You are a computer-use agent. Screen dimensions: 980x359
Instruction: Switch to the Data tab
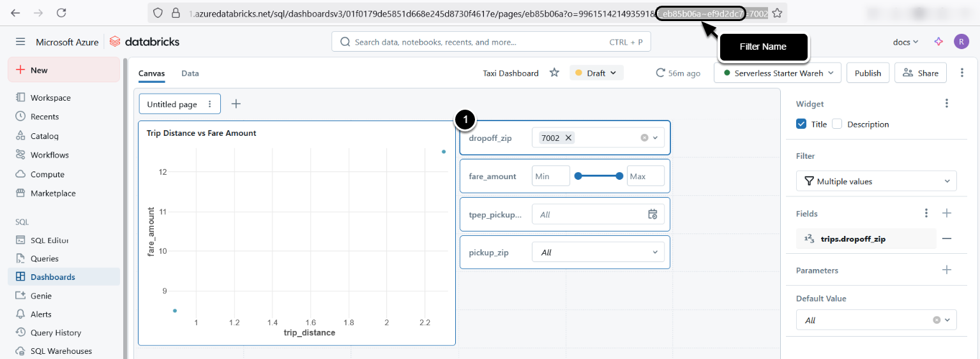190,73
